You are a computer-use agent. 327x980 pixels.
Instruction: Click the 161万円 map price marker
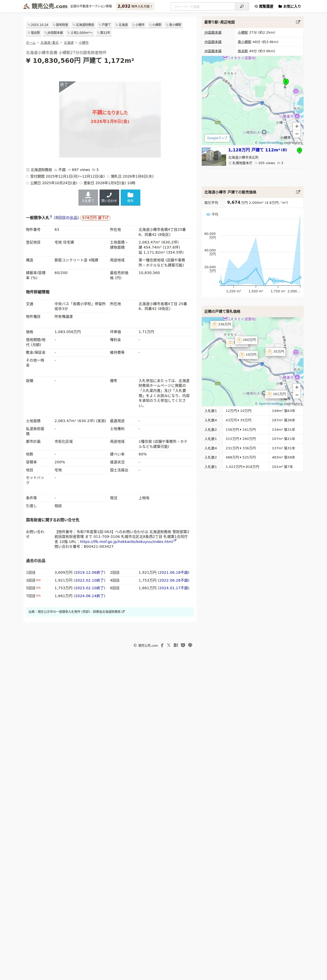point(276,394)
